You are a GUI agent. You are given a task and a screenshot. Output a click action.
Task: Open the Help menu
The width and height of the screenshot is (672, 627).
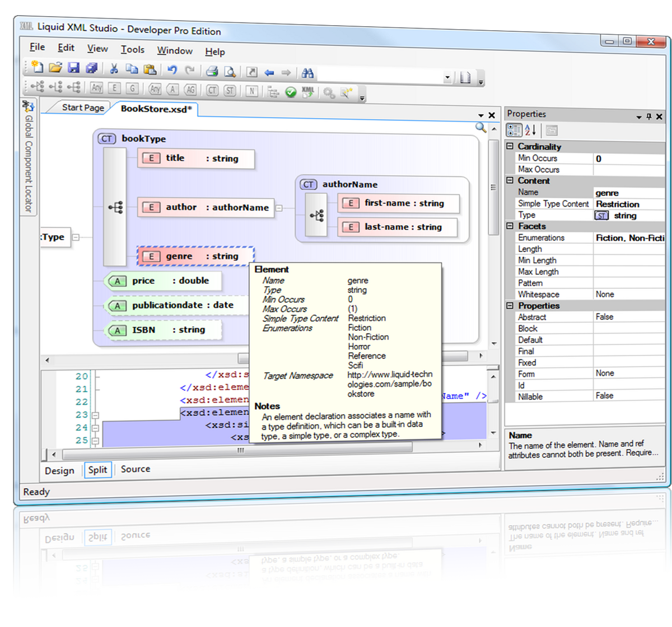point(215,52)
